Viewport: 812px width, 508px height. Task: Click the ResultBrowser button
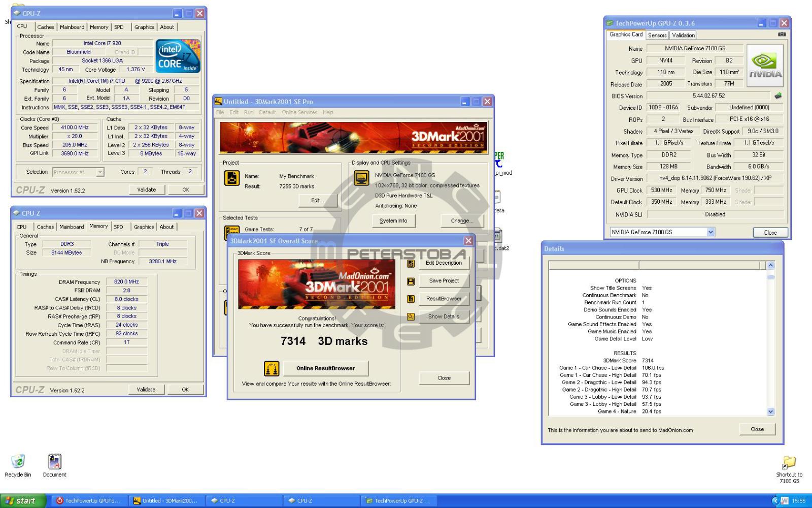coord(444,299)
